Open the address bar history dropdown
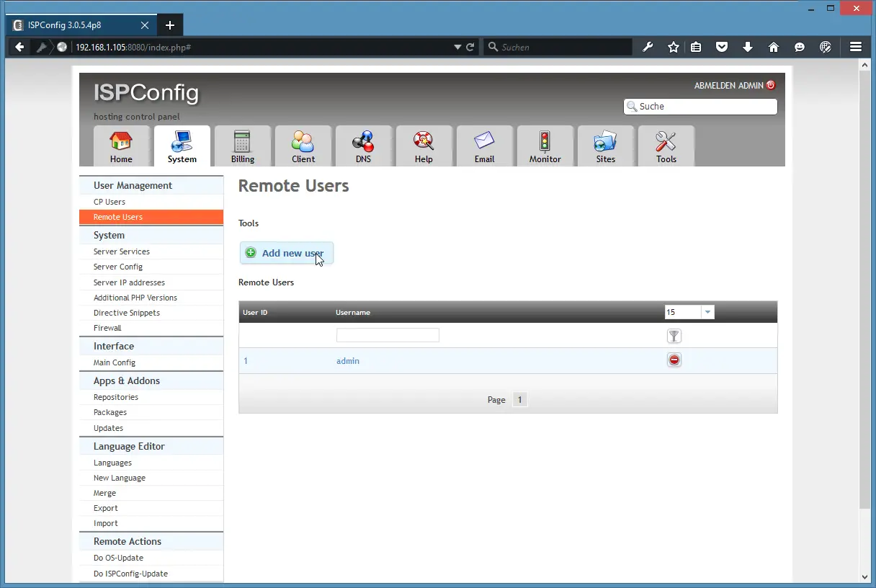 [457, 47]
